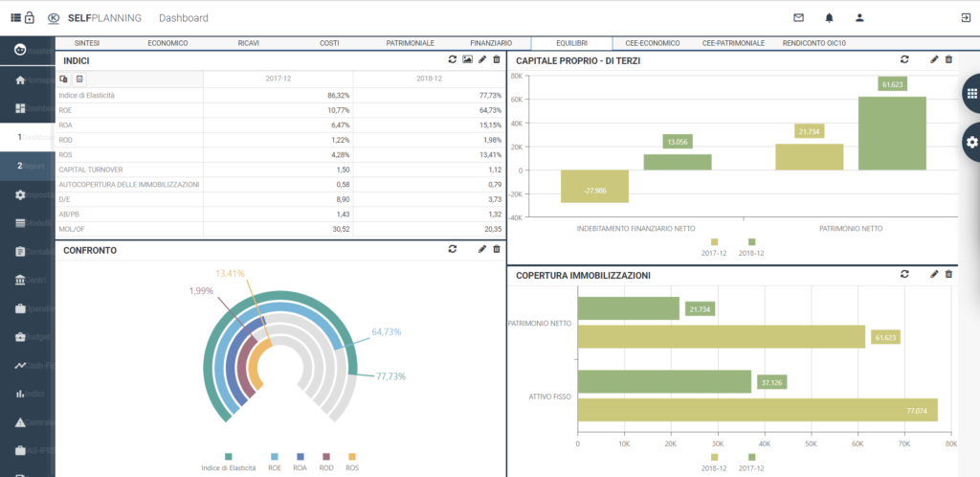The image size is (980, 477).
Task: Delete the CONFRONTO panel with trash icon
Action: (x=496, y=249)
